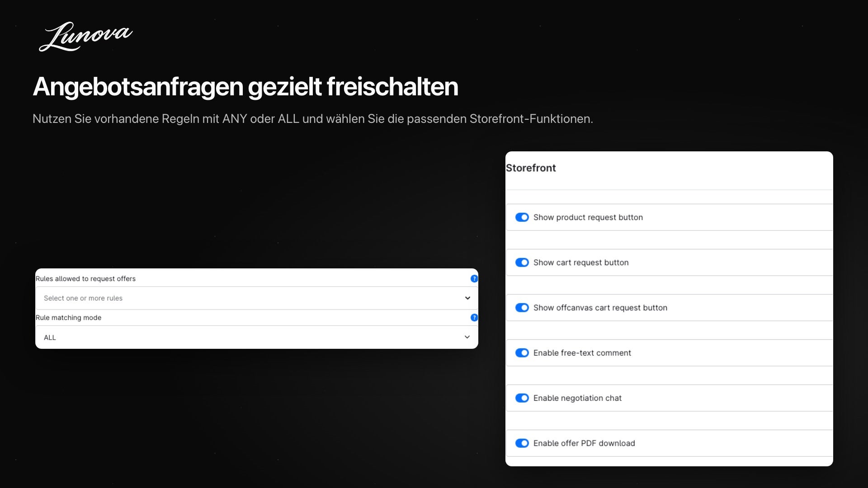Turn off Enable negotiation chat switch
Image resolution: width=868 pixels, height=488 pixels.
pyautogui.click(x=522, y=398)
